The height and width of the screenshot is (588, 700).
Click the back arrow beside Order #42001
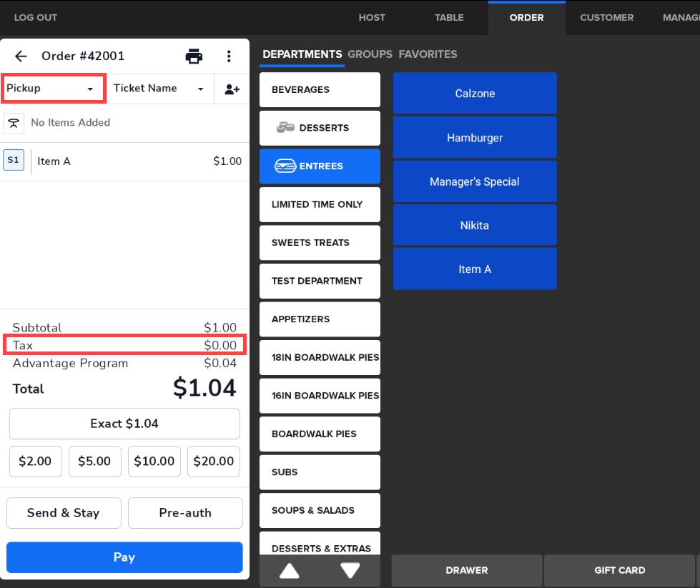tap(21, 56)
